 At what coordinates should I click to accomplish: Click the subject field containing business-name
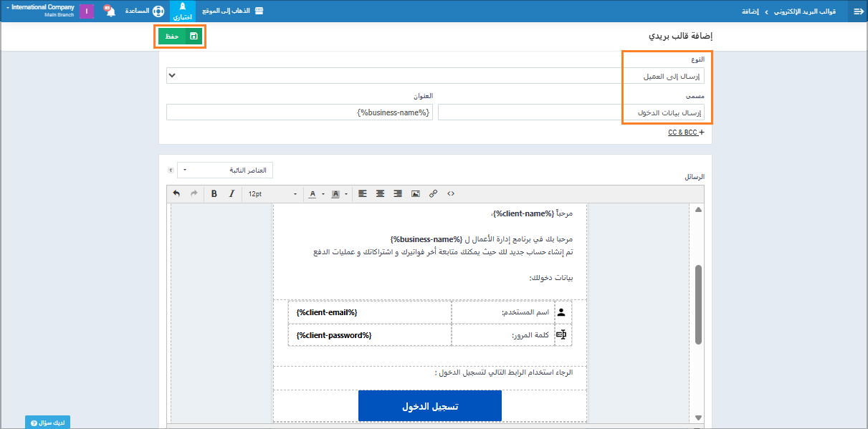[300, 112]
